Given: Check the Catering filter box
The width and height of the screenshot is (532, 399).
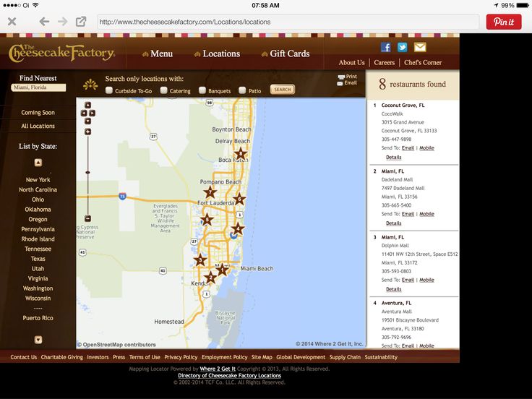Looking at the screenshot, I should point(164,90).
